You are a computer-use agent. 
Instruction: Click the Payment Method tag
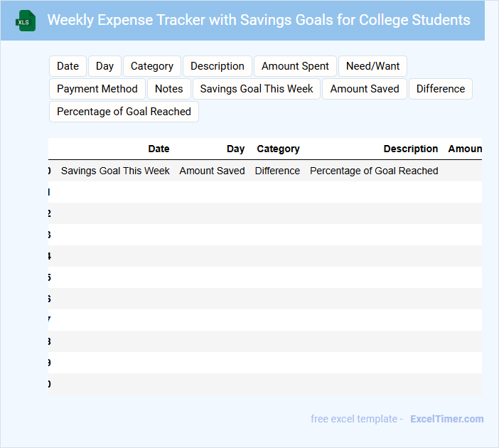pos(97,89)
